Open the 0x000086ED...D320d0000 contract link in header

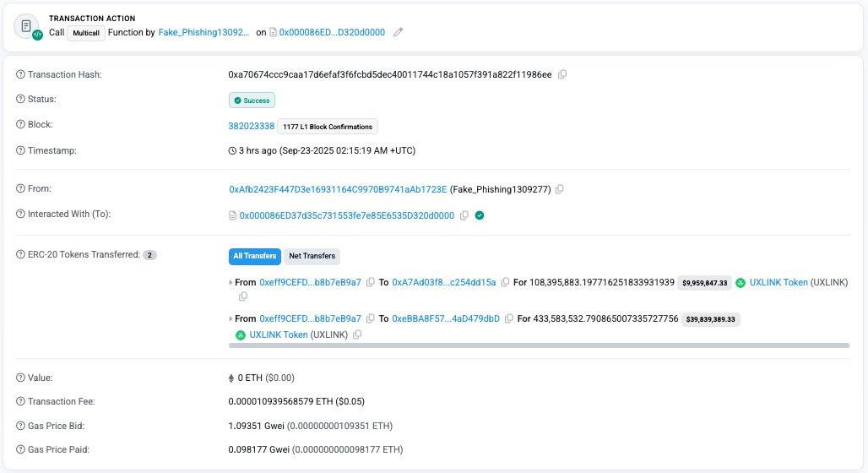coord(332,32)
